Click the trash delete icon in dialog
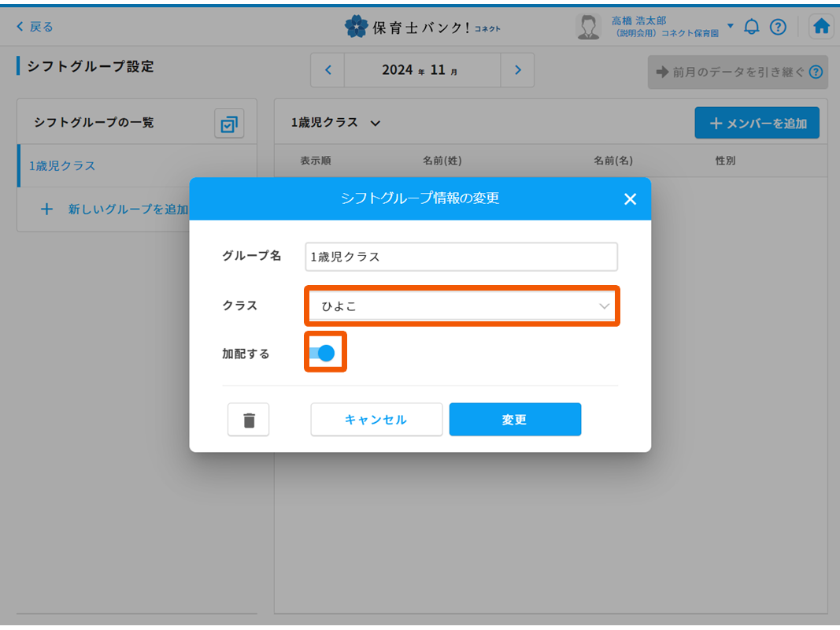Screen dimensions: 840x630 (249, 420)
